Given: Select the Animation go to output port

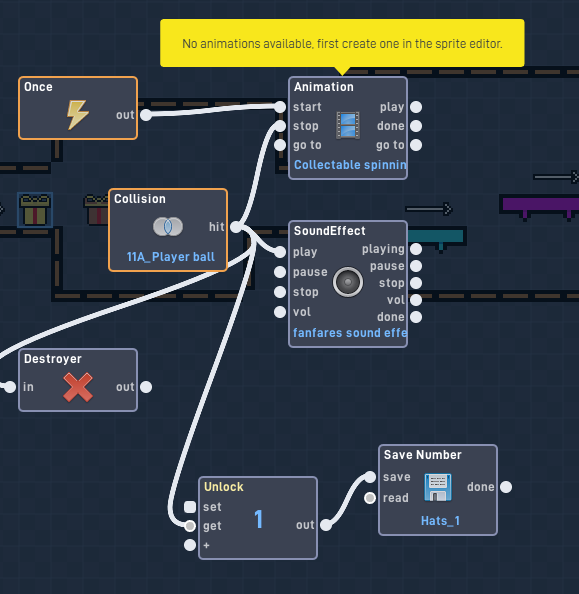Looking at the screenshot, I should [x=416, y=145].
